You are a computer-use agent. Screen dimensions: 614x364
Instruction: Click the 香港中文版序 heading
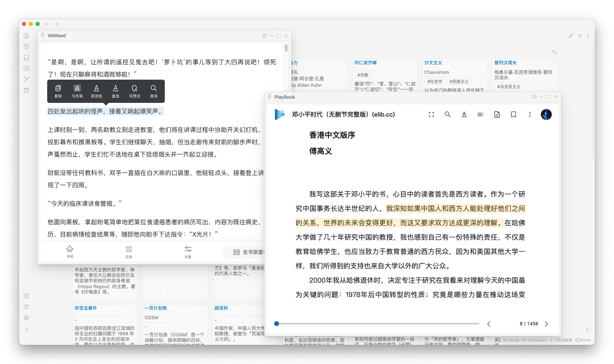pos(332,135)
